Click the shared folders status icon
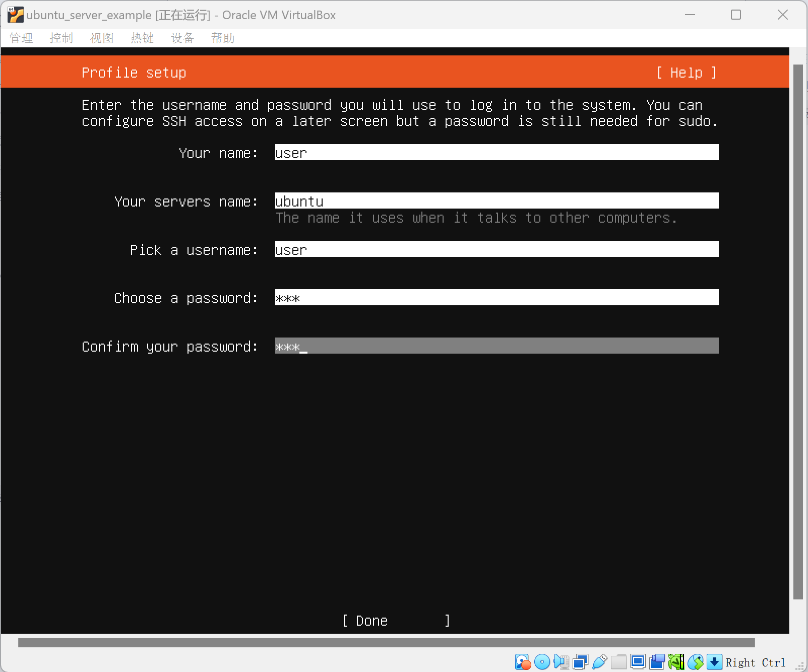Viewport: 808px width, 672px height. click(x=618, y=662)
